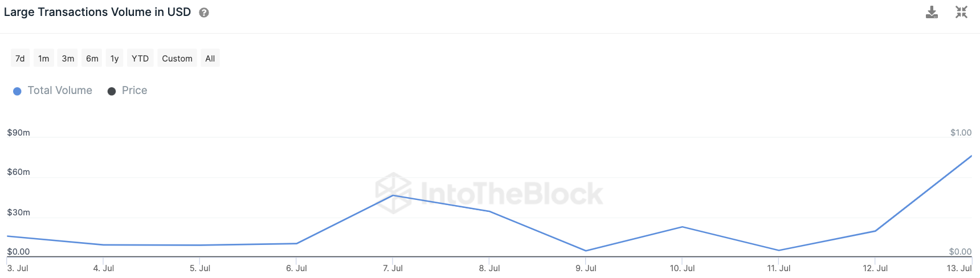Select the YTD range button
This screenshot has height=278, width=980.
140,58
